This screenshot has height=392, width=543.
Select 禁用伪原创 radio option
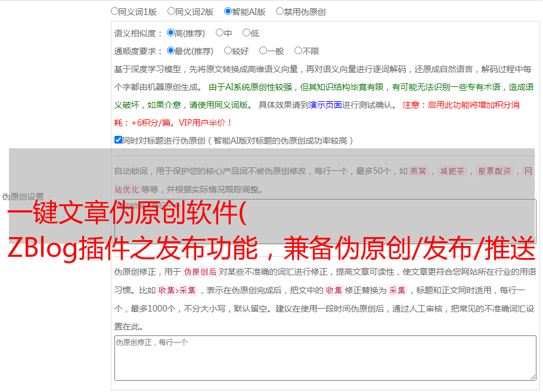pyautogui.click(x=280, y=11)
